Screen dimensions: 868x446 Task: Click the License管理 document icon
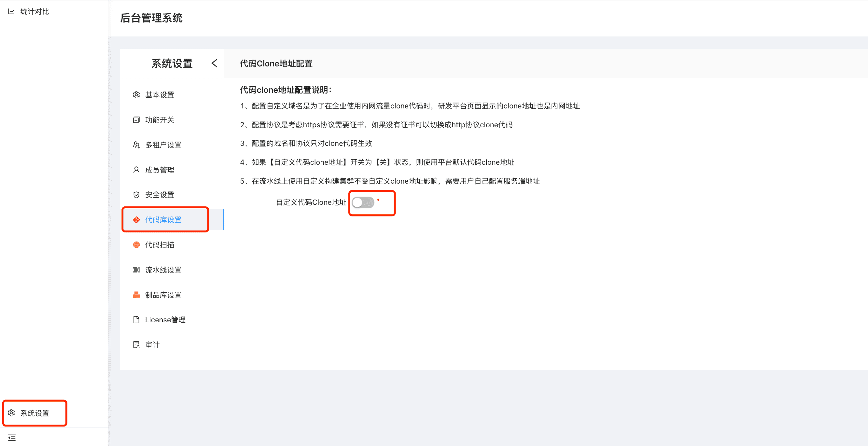tap(136, 320)
